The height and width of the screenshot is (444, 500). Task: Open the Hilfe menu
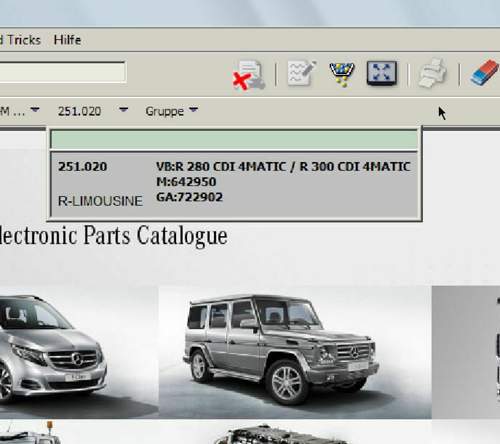(67, 40)
